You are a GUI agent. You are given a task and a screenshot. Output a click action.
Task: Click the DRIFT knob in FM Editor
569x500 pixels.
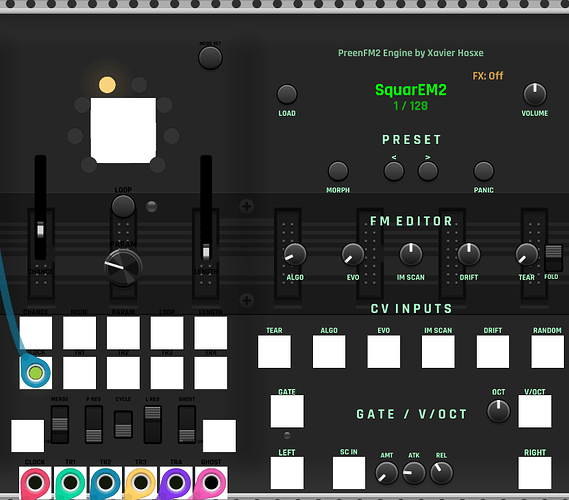469,254
